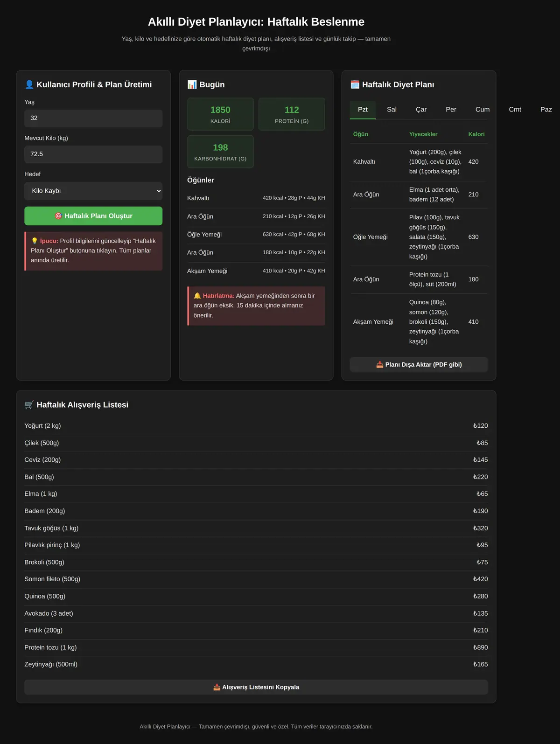Click the Kahvaltı row in Öğünler list
560x744 pixels.
256,198
